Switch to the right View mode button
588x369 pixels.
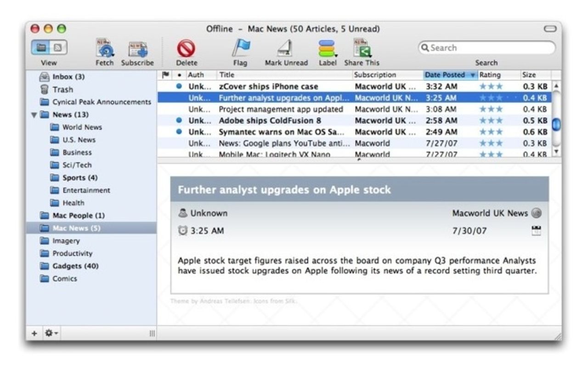pyautogui.click(x=58, y=47)
